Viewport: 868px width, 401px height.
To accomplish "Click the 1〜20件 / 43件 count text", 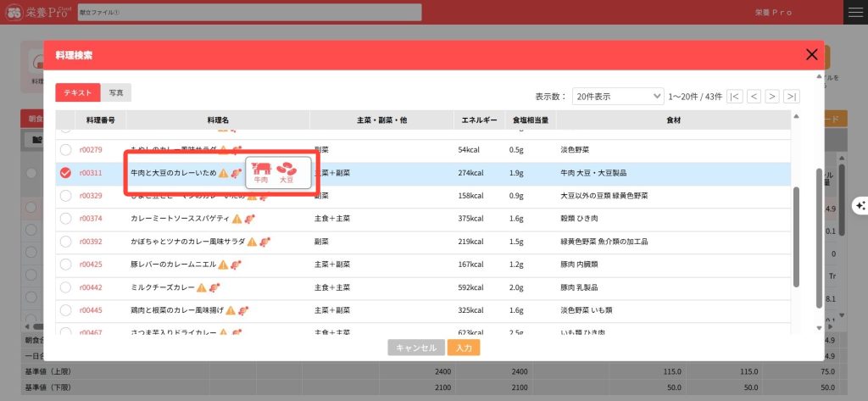I will click(695, 97).
